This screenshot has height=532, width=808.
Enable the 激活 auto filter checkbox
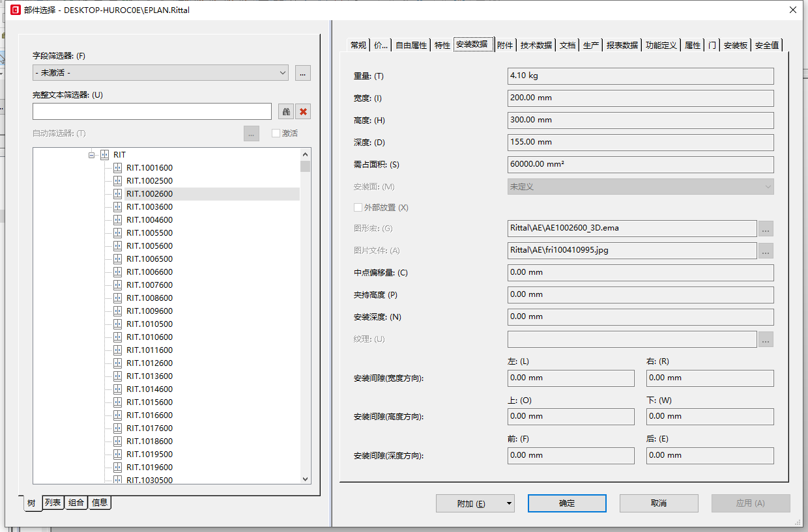(276, 133)
